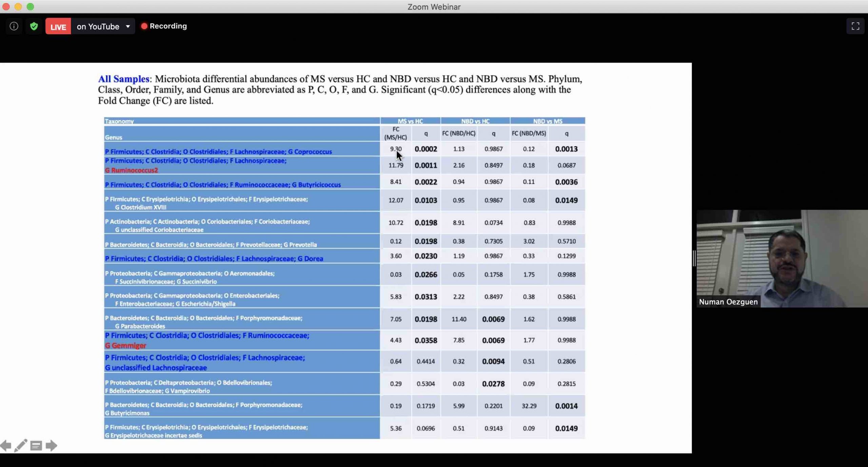Click the 11.79 fold change value
The height and width of the screenshot is (467, 868).
point(396,165)
